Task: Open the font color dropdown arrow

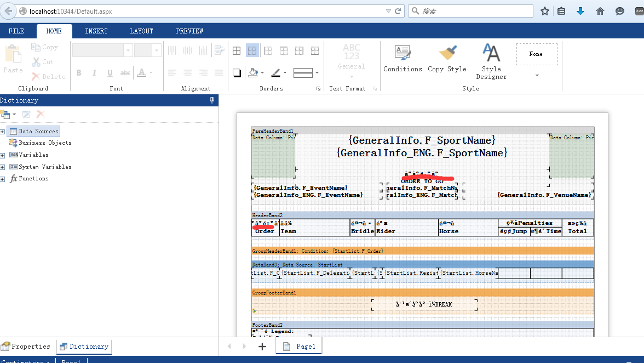Action: pos(151,73)
